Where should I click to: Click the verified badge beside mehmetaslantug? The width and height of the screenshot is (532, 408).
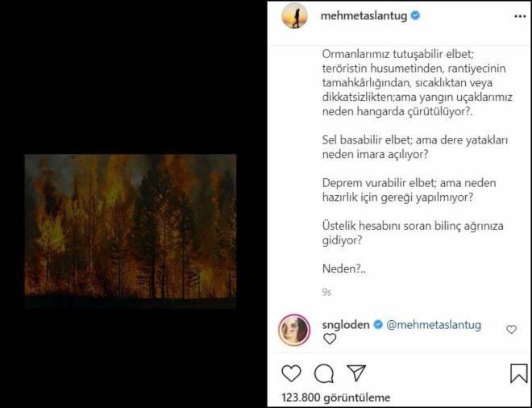click(x=414, y=15)
